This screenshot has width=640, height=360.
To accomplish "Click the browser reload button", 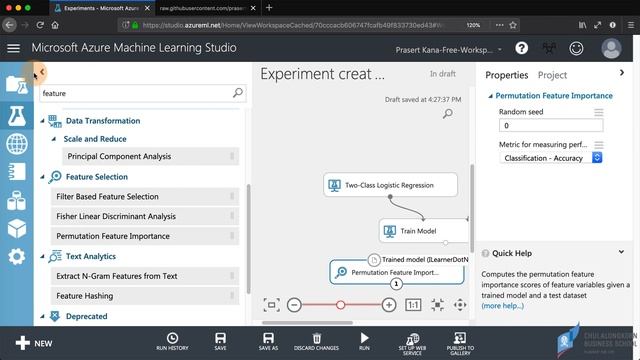I will [x=40, y=25].
